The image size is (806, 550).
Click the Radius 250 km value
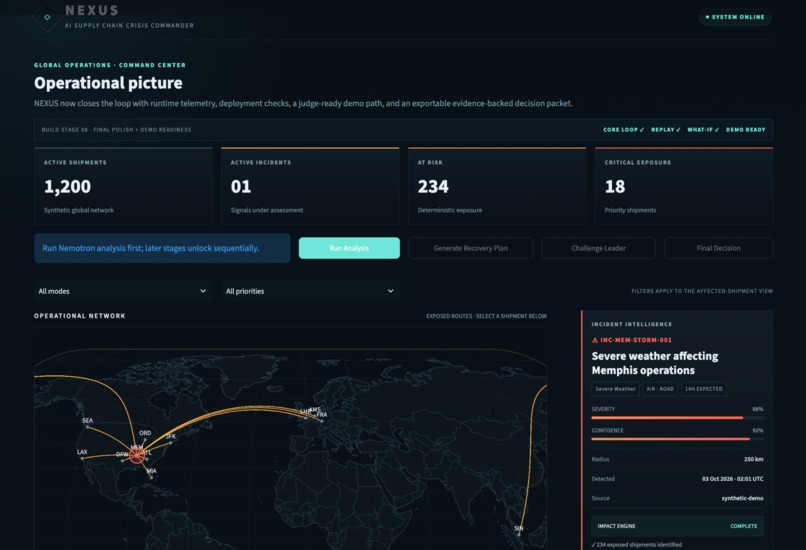[x=753, y=459]
